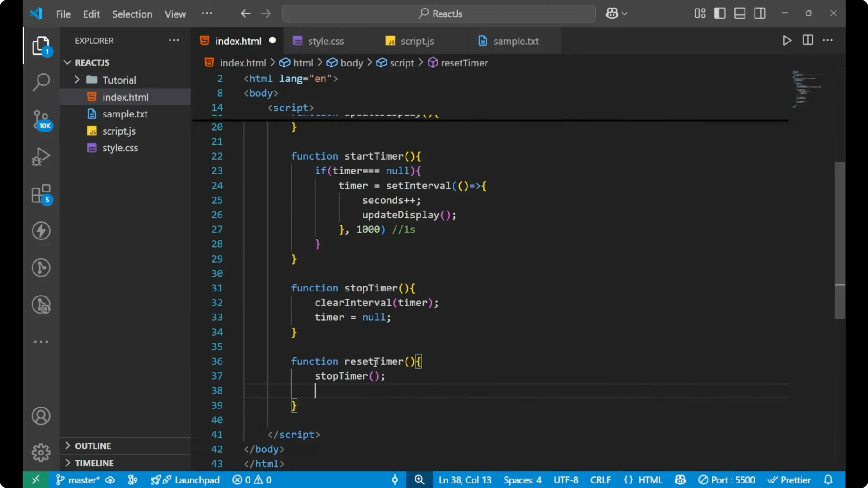This screenshot has height=488, width=868.
Task: Click the notifications bell
Action: [829, 479]
